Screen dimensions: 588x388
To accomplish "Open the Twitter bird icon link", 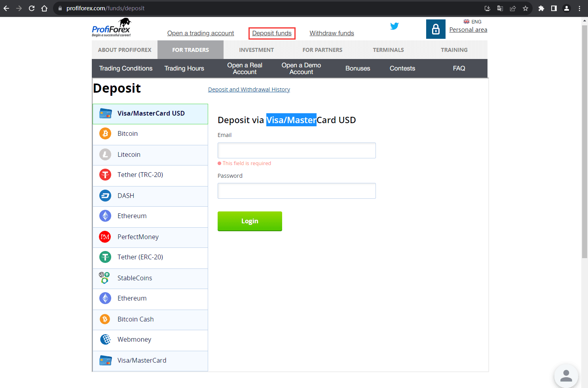I will (395, 26).
